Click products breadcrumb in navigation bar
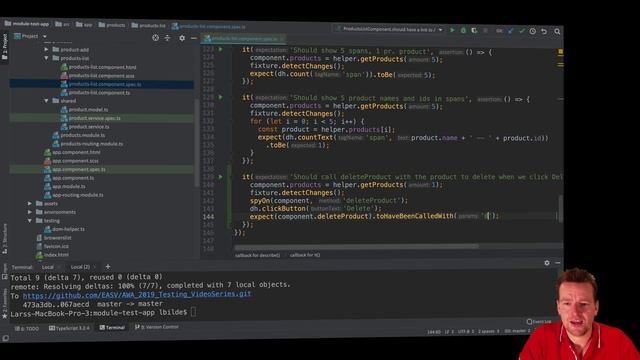Image resolution: width=640 pixels, height=360 pixels. tap(112, 25)
